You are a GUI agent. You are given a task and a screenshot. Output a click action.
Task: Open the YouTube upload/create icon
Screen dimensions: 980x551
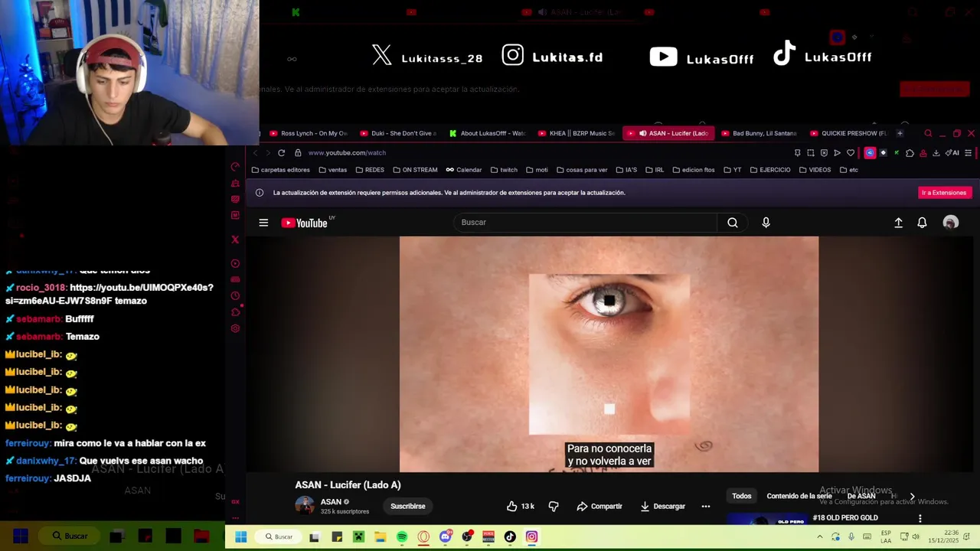pos(898,223)
